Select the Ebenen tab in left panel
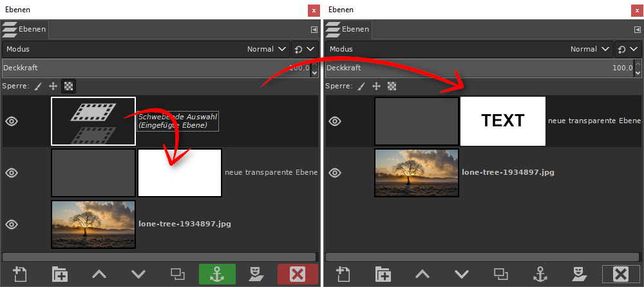 (24, 29)
